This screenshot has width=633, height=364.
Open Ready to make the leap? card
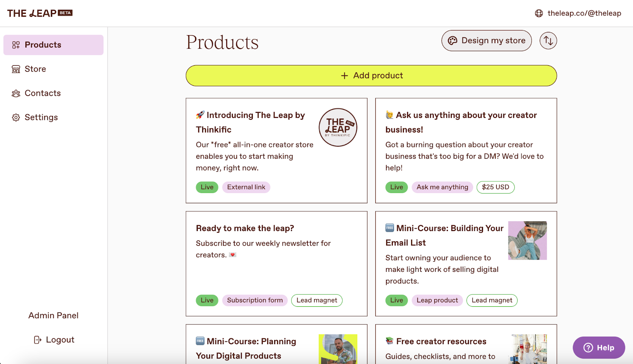tap(277, 264)
